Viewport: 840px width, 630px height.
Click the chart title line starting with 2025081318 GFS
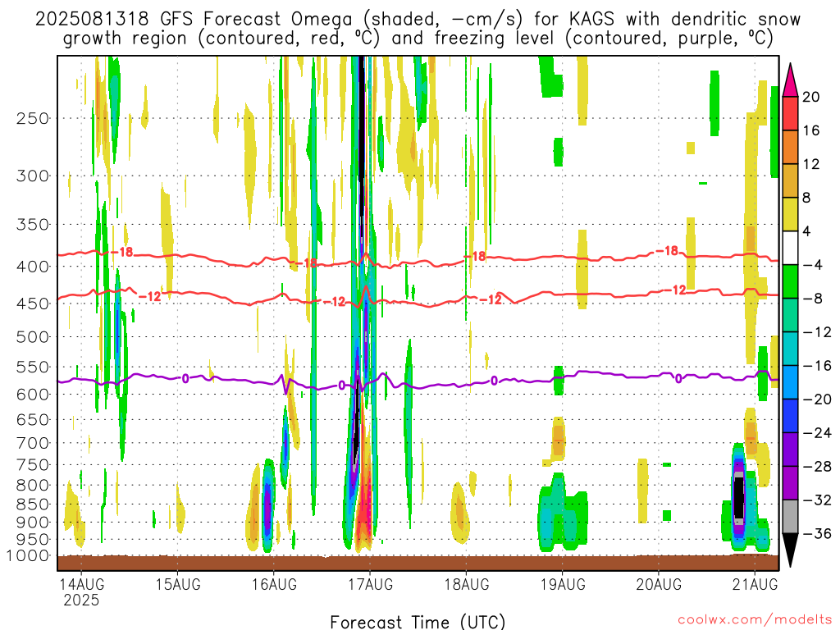point(418,20)
